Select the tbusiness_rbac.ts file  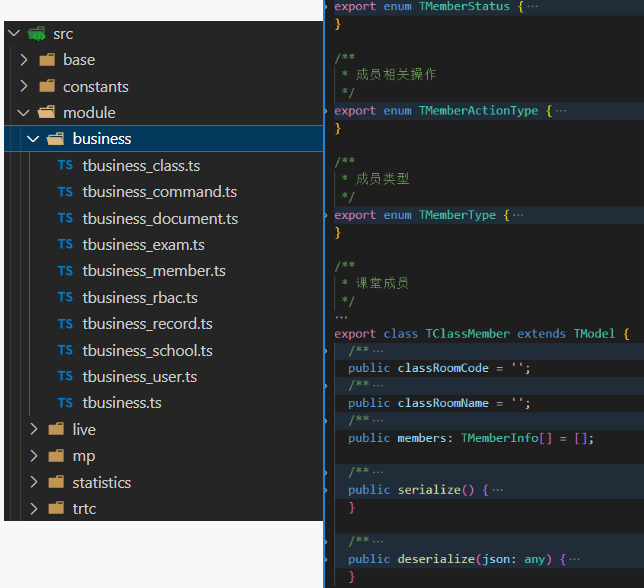140,298
